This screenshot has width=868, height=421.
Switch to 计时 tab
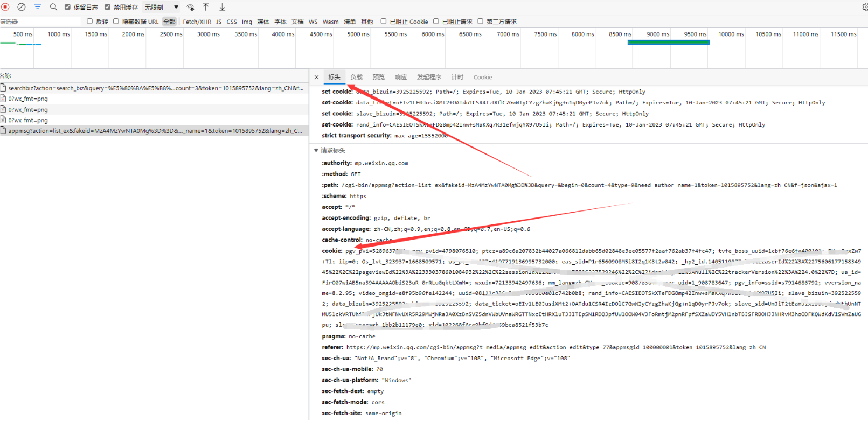(x=457, y=77)
